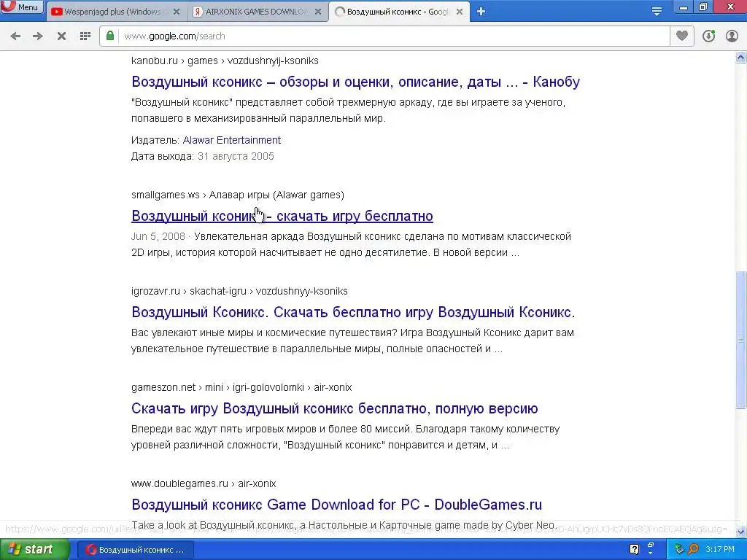Switch to the AIRXONIX GAMES DOWNLOAD tab
The image size is (747, 560).
pyautogui.click(x=257, y=12)
